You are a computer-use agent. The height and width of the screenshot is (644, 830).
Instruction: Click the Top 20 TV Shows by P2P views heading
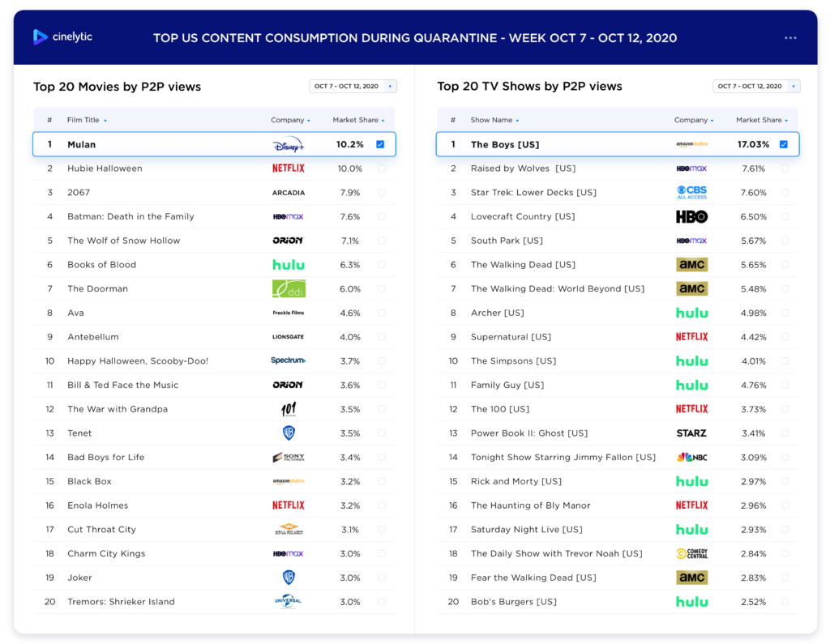tap(529, 86)
